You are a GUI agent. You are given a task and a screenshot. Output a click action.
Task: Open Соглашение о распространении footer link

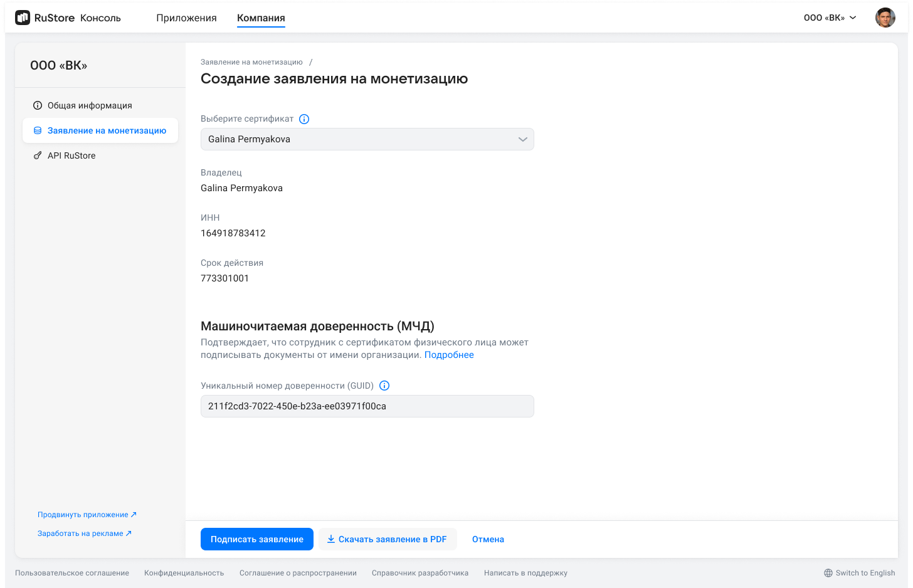(298, 573)
